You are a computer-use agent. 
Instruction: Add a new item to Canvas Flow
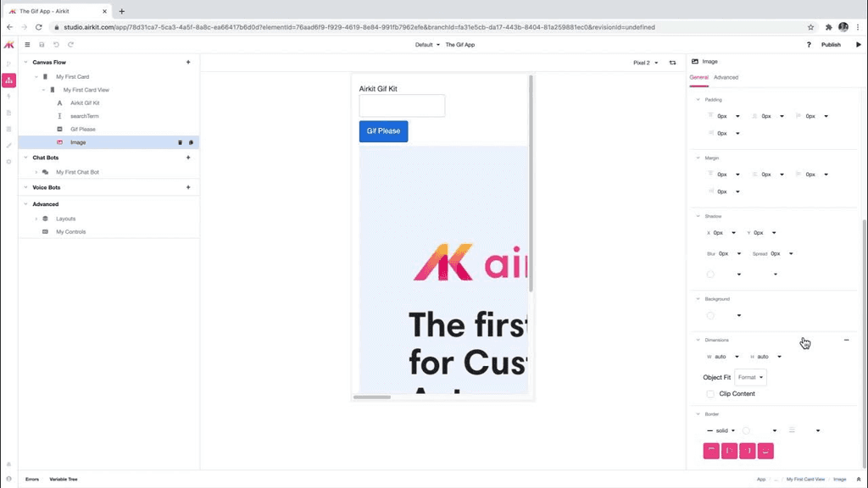tap(188, 63)
